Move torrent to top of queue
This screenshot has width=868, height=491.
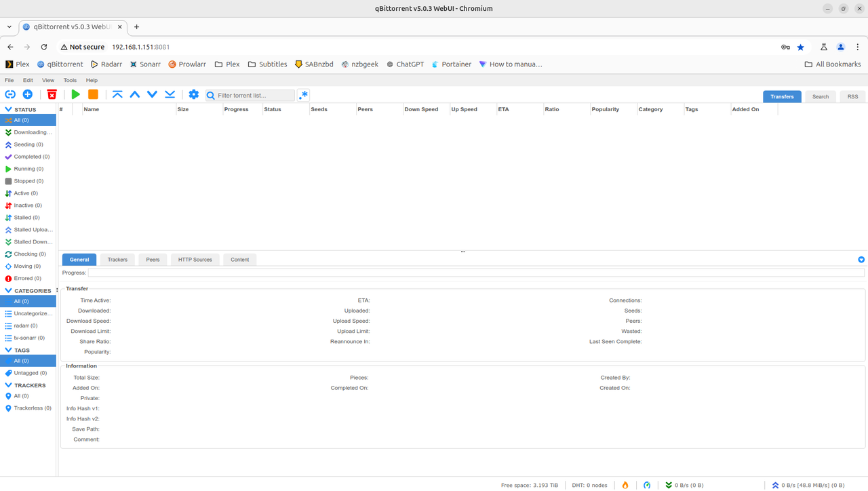pos(117,94)
